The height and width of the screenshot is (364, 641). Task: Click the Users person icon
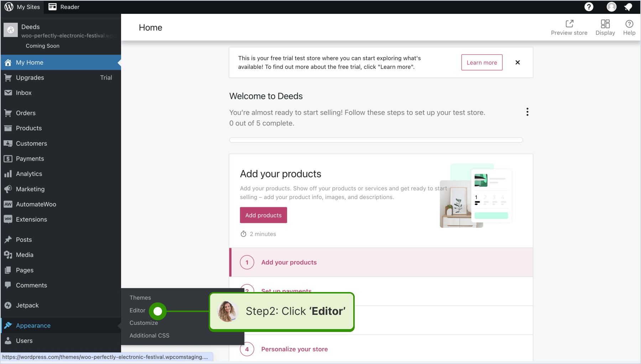[8, 341]
